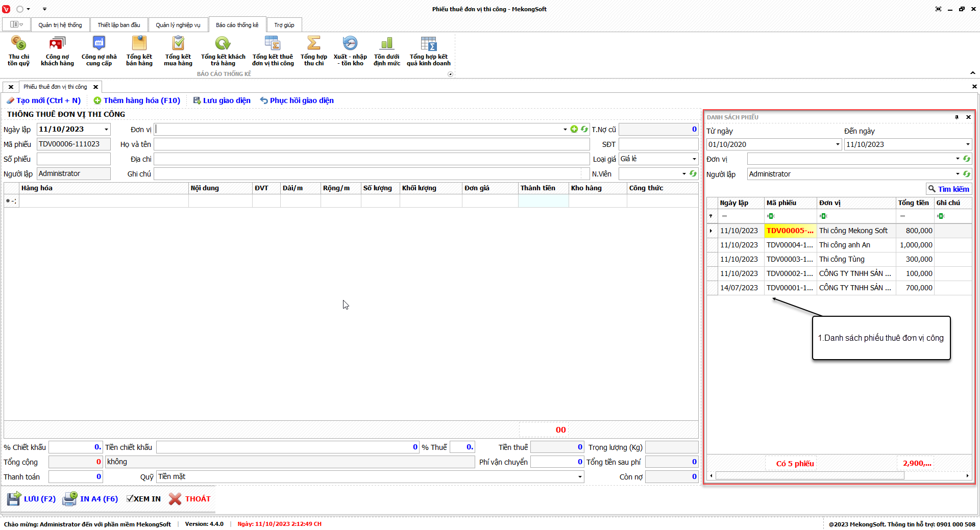The width and height of the screenshot is (980, 530).
Task: Click Thêm hàng hóa (F10)
Action: click(x=137, y=100)
